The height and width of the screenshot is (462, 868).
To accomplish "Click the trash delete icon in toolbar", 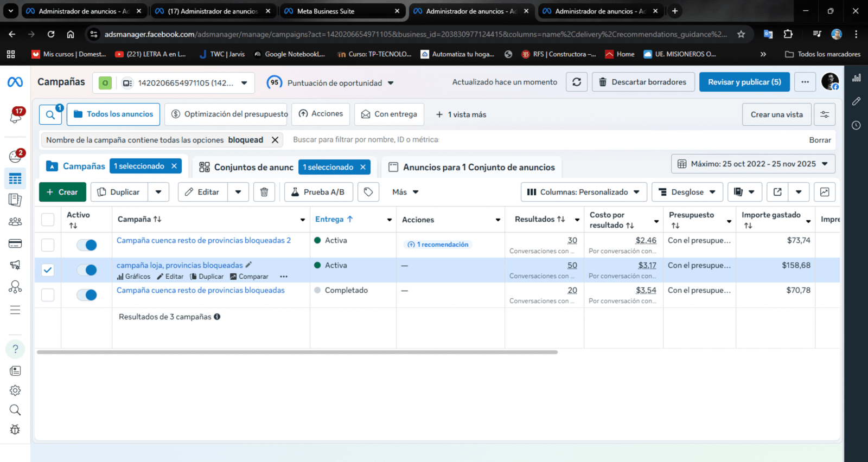I will point(264,192).
